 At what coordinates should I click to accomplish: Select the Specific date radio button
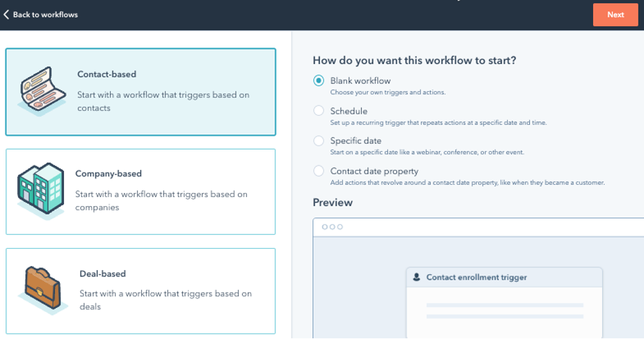[319, 141]
